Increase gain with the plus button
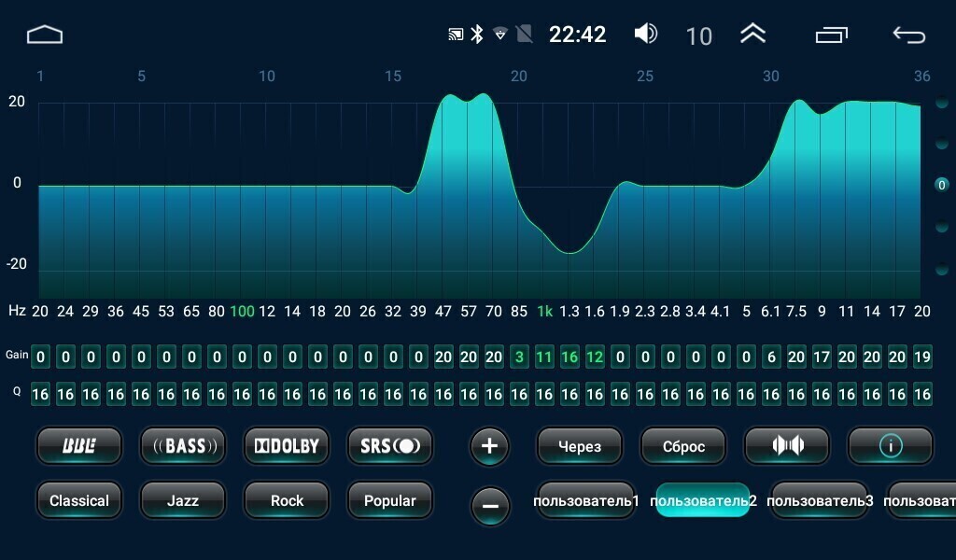The image size is (956, 560). tap(490, 446)
